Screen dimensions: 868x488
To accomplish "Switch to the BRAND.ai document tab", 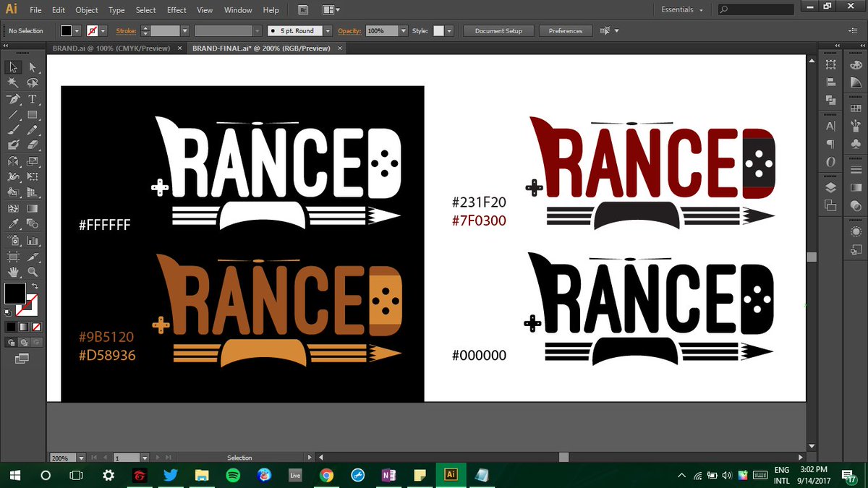I will coord(111,48).
